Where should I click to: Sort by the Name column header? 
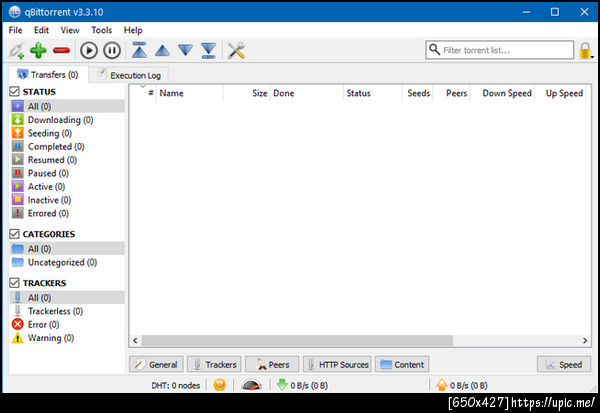tap(189, 93)
